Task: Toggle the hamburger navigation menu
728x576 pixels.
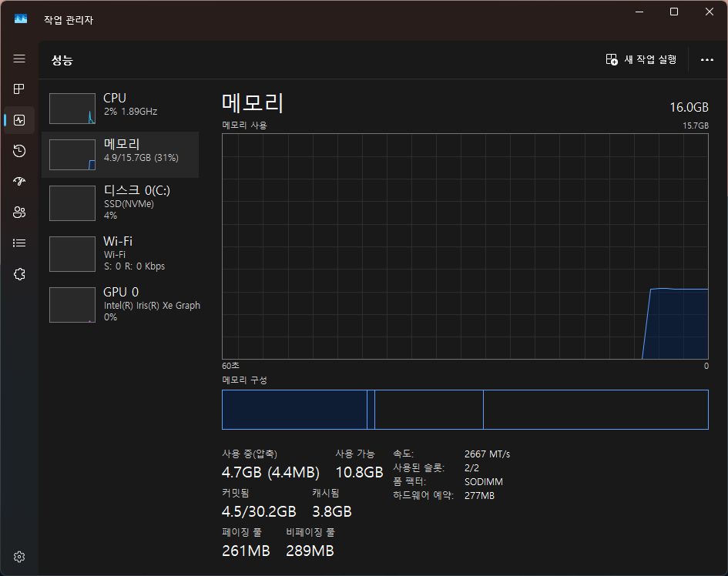Action: [20, 59]
